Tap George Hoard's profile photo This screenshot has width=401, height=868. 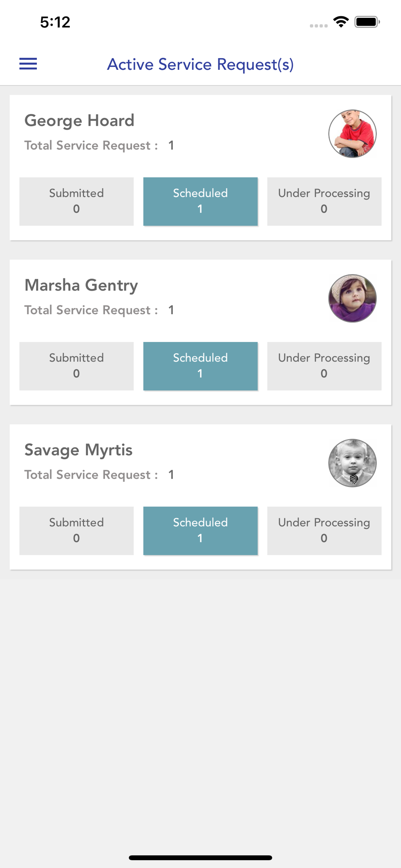point(352,134)
